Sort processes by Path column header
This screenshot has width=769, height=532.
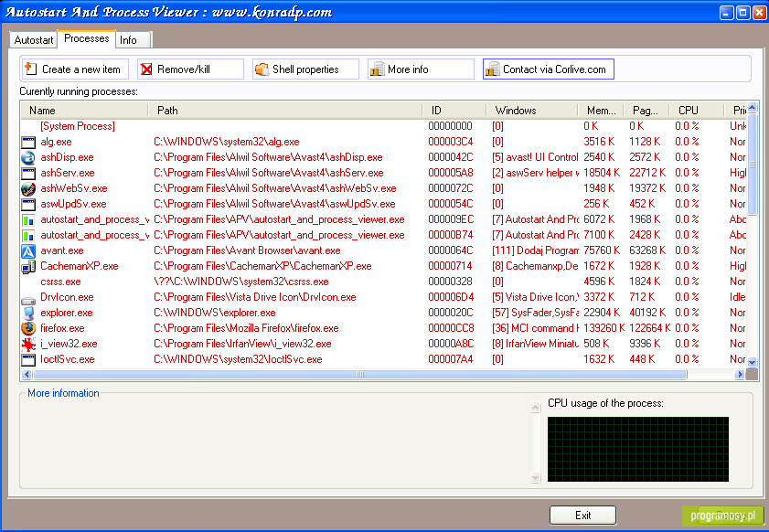(x=285, y=111)
